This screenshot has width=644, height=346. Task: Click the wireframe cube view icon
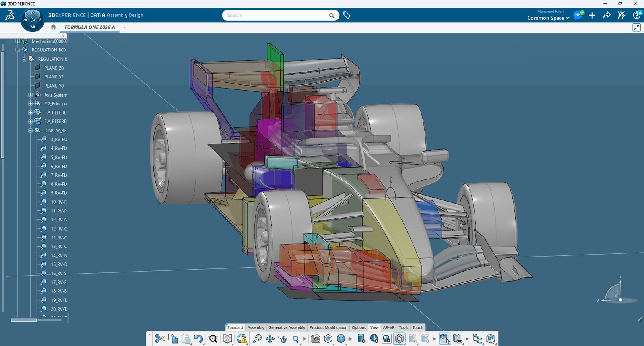click(328, 339)
